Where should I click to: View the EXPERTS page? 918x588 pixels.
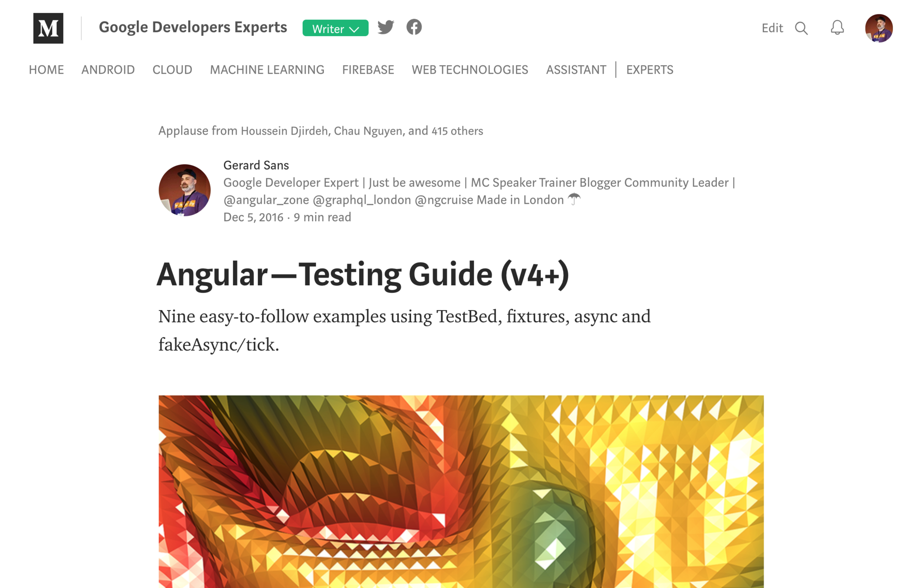click(x=650, y=70)
